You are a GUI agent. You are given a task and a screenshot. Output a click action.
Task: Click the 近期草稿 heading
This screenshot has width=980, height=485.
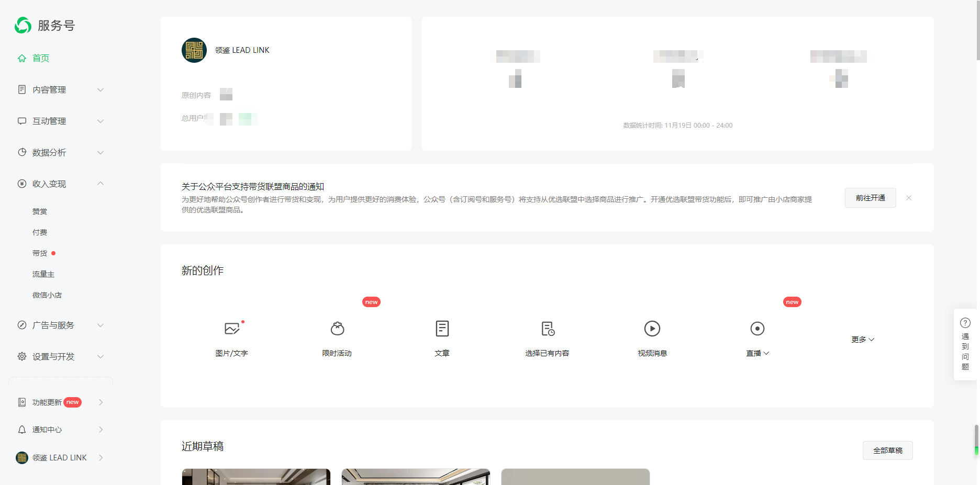203,446
